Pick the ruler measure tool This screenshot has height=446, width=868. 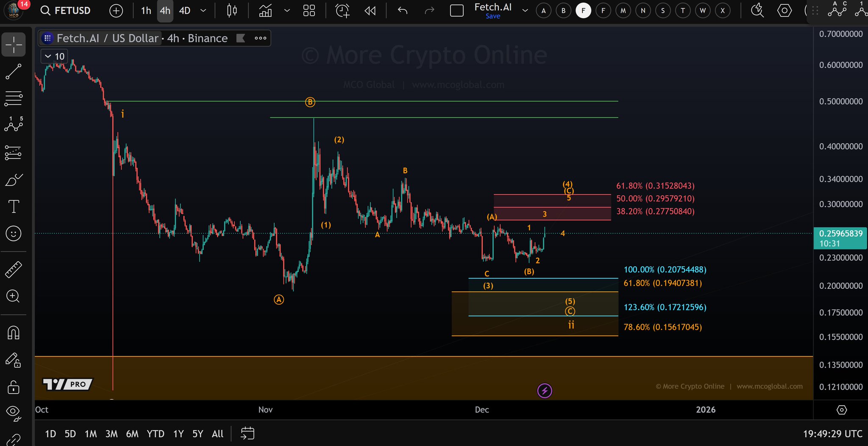pyautogui.click(x=13, y=269)
